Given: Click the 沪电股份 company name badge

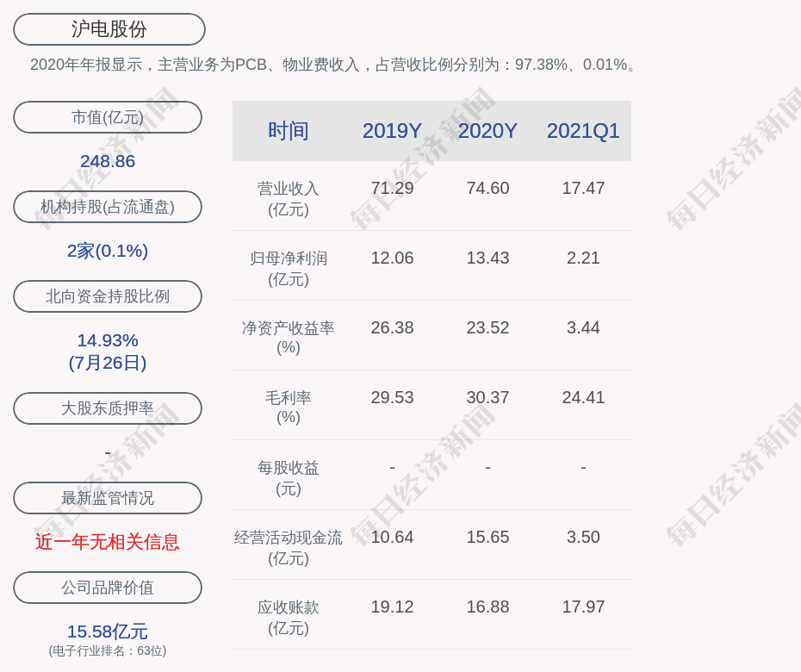Looking at the screenshot, I should pyautogui.click(x=109, y=28).
